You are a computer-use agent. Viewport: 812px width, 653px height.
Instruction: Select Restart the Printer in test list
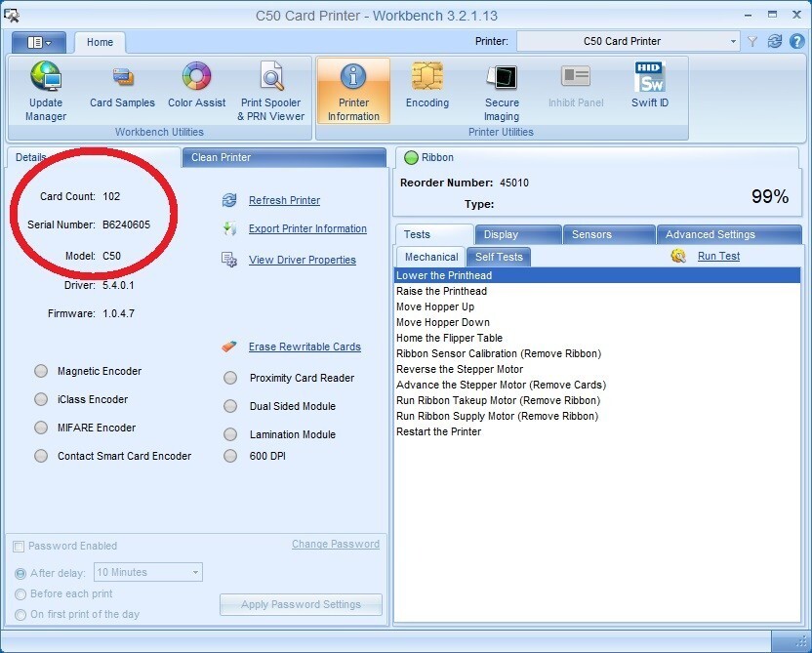pos(438,431)
